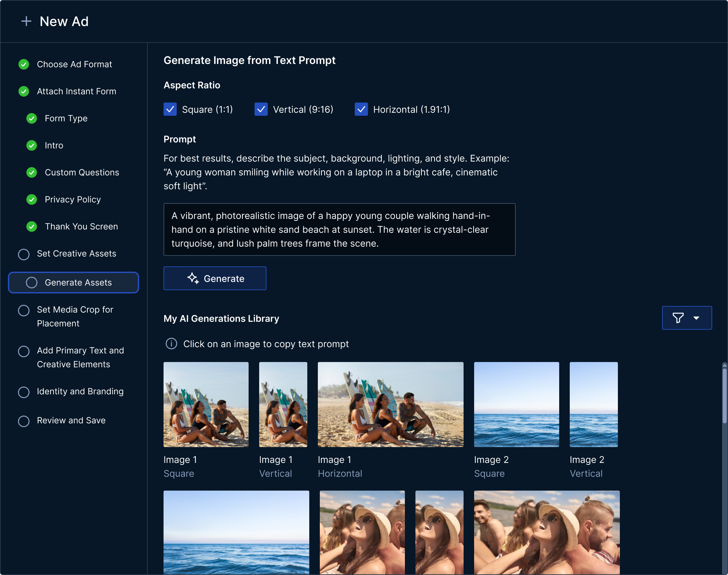This screenshot has width=728, height=575.
Task: Disable the Vertical (9:16) aspect ratio
Action: pyautogui.click(x=261, y=109)
